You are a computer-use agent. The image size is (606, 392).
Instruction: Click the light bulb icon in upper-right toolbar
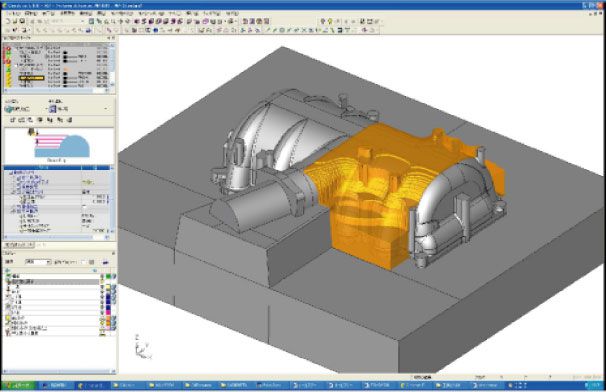330,21
